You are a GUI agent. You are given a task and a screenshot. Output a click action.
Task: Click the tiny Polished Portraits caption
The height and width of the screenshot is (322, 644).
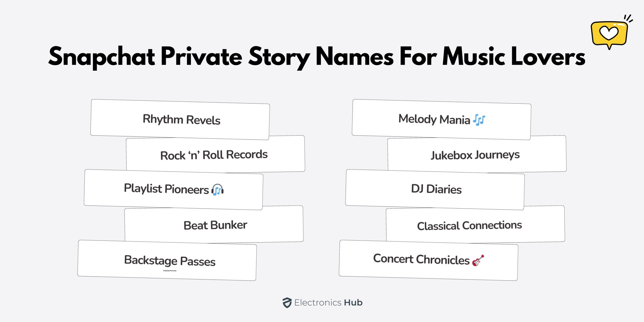[170, 271]
